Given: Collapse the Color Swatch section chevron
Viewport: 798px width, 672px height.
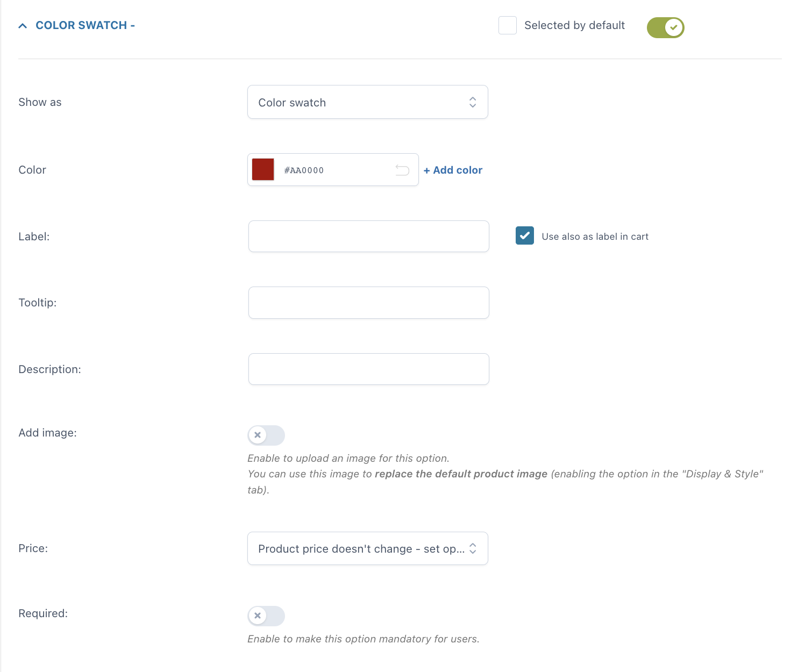Looking at the screenshot, I should [x=23, y=26].
